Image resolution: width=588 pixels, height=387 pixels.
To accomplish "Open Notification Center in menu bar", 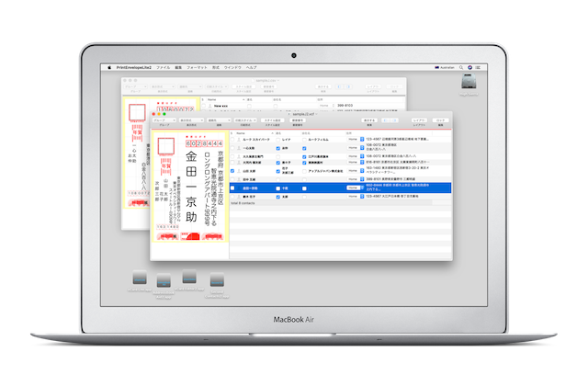I will point(478,68).
